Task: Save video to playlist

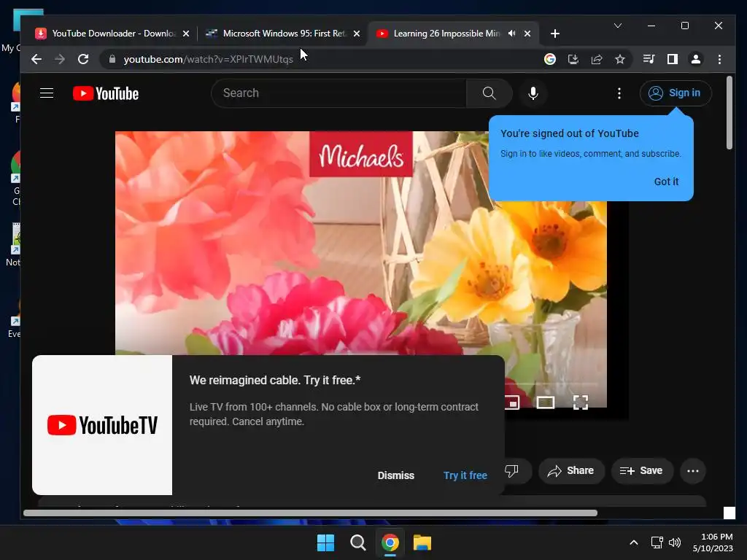Action: point(641,471)
